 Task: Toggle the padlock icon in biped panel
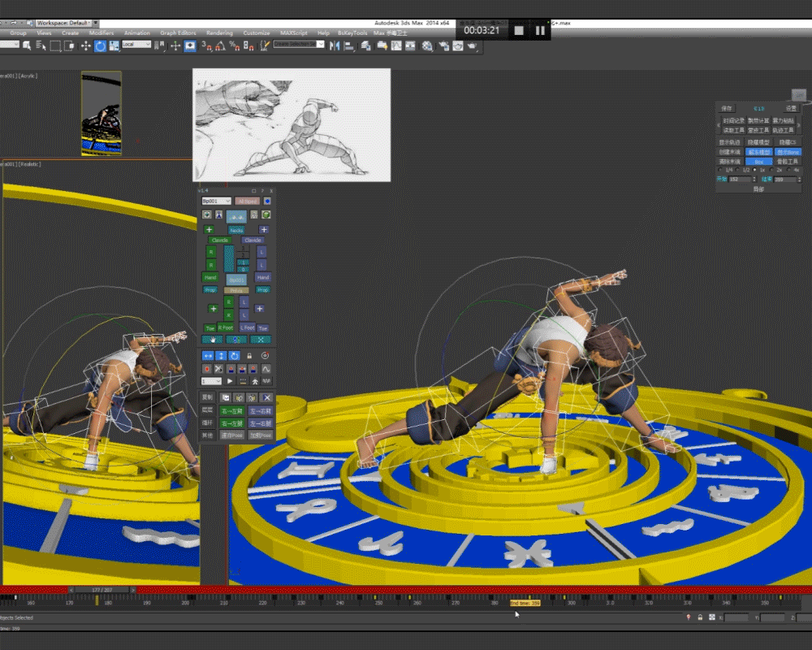[249, 356]
